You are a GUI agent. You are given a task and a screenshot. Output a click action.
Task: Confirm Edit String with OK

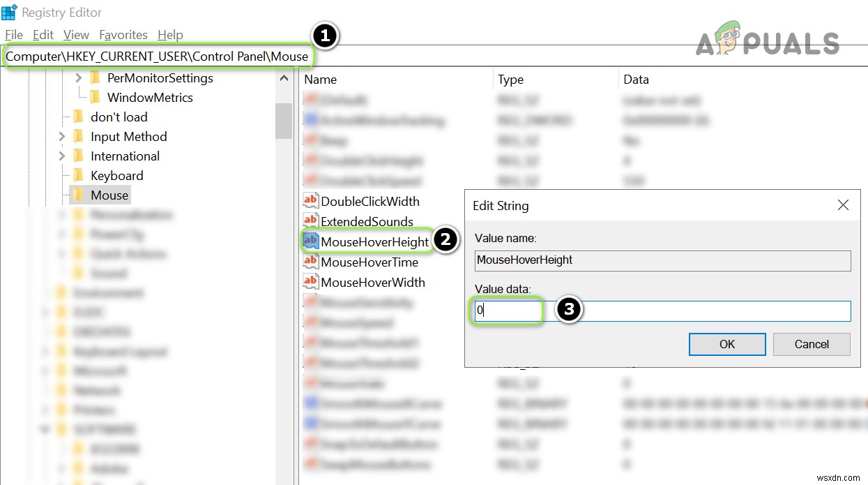pyautogui.click(x=727, y=344)
